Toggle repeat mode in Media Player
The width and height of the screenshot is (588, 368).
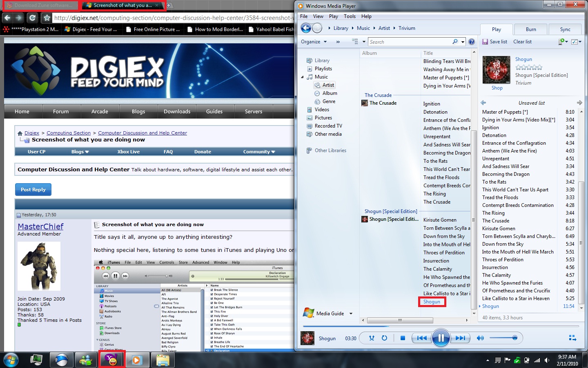pyautogui.click(x=384, y=338)
